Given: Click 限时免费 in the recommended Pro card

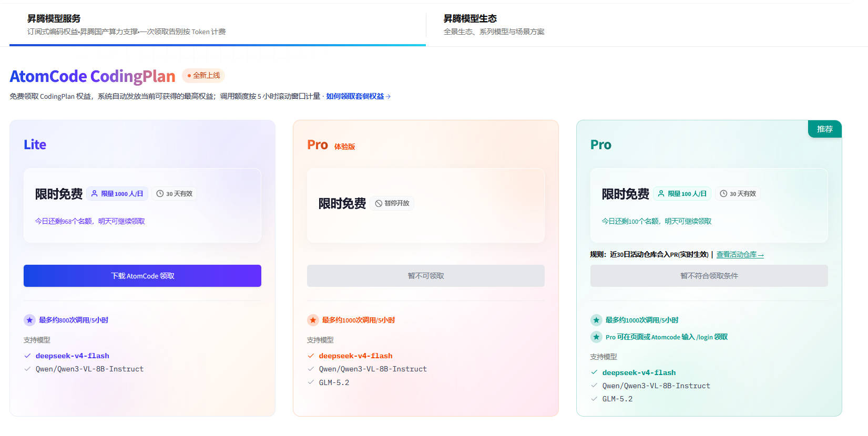Looking at the screenshot, I should [626, 194].
